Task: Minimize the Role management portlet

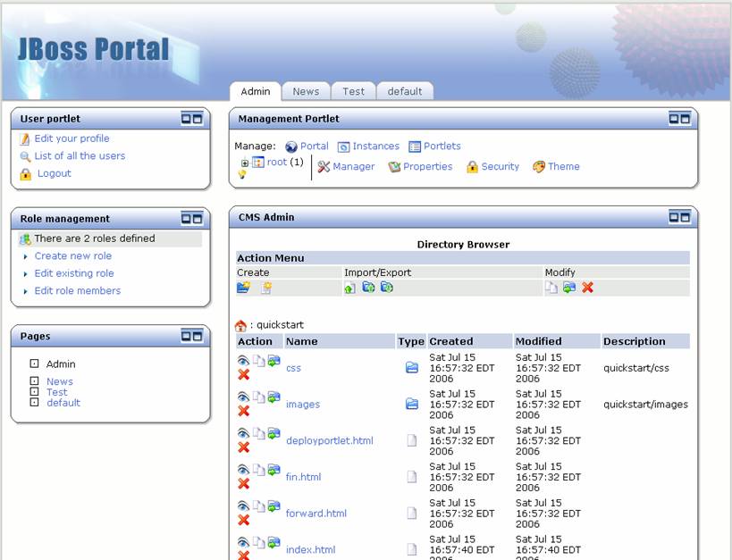Action: pos(186,219)
